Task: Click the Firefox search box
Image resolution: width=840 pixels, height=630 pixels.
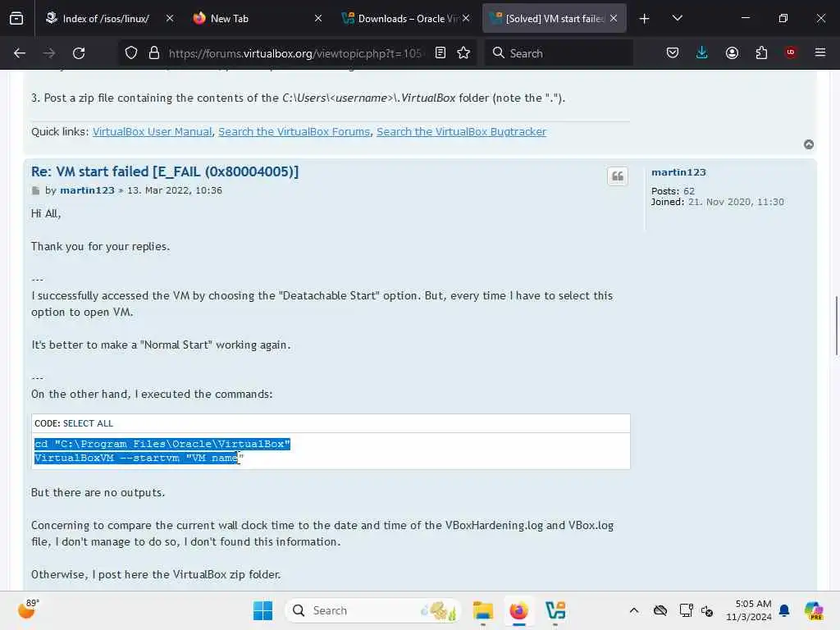Action: tap(559, 53)
